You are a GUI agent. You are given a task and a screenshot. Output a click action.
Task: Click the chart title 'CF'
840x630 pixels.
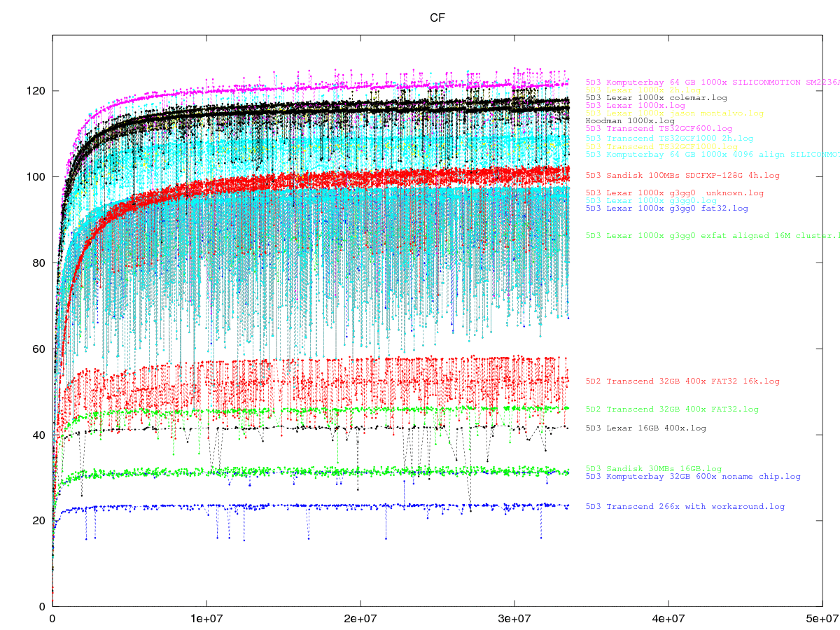coord(437,17)
